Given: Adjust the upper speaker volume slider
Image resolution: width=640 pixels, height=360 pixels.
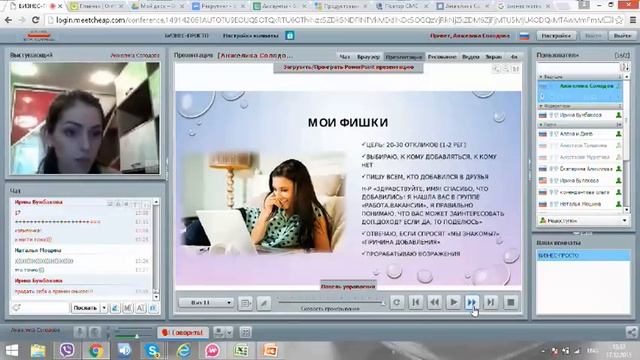Looking at the screenshot, I should pos(133,329).
